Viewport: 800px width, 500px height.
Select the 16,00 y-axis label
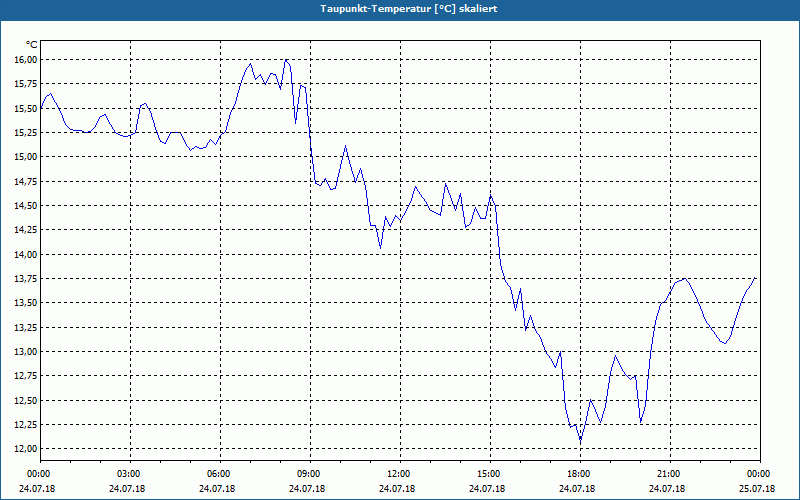point(24,60)
